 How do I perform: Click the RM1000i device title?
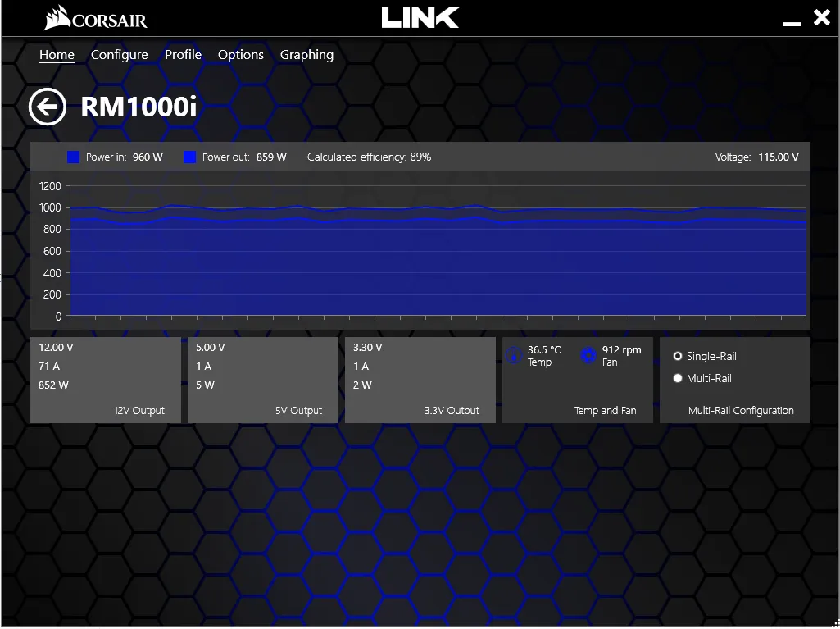point(139,107)
